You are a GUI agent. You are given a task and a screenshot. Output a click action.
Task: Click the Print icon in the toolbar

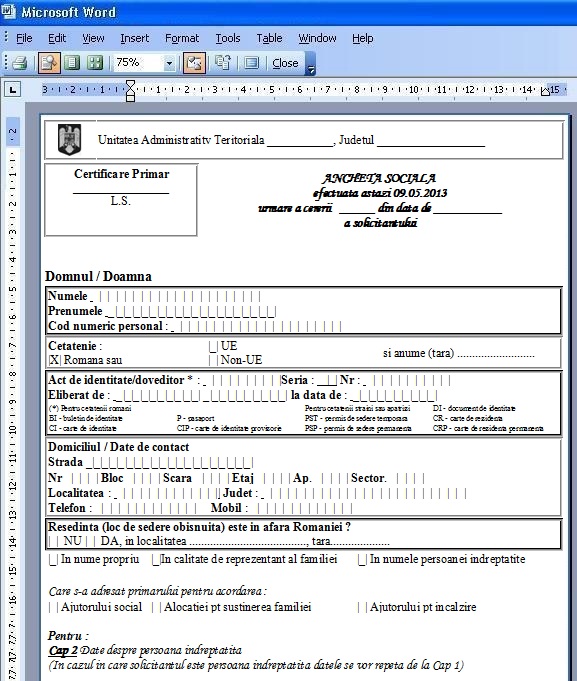[20, 63]
